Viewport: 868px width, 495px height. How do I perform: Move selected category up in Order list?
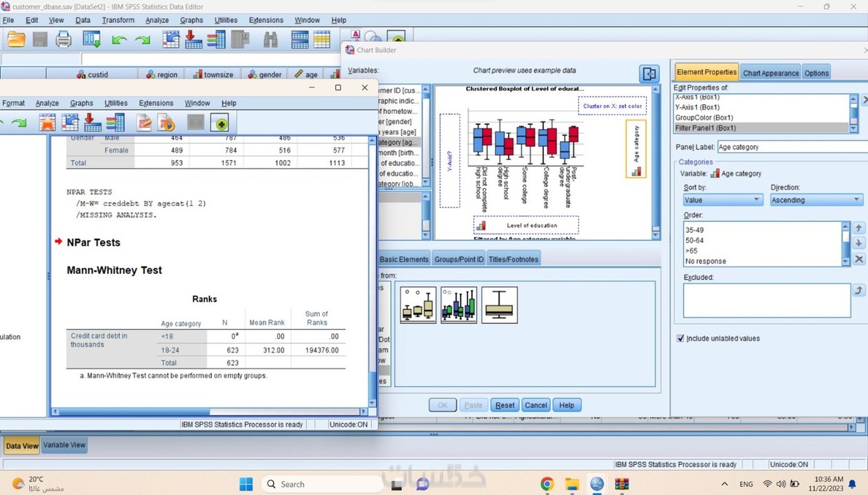[859, 228]
